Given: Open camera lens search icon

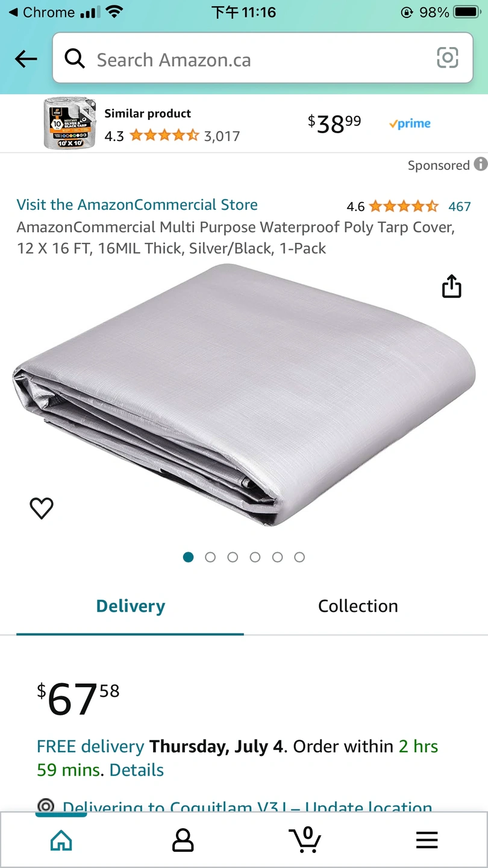Looking at the screenshot, I should point(447,58).
